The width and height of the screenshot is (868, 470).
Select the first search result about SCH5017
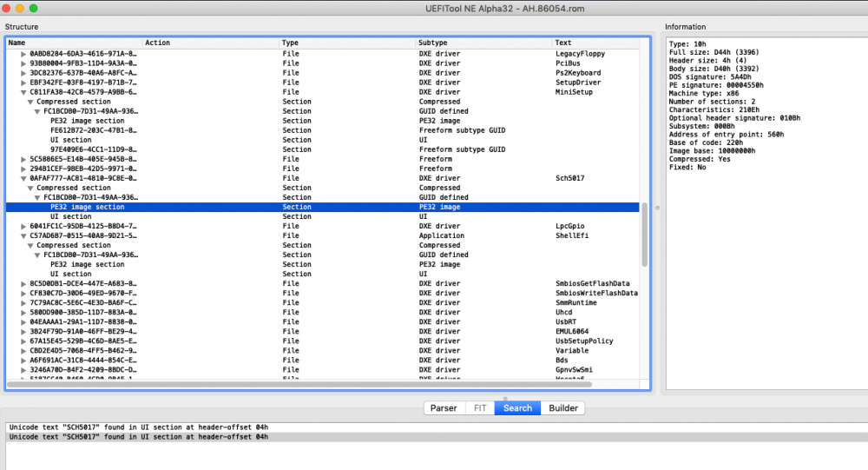tap(437, 427)
